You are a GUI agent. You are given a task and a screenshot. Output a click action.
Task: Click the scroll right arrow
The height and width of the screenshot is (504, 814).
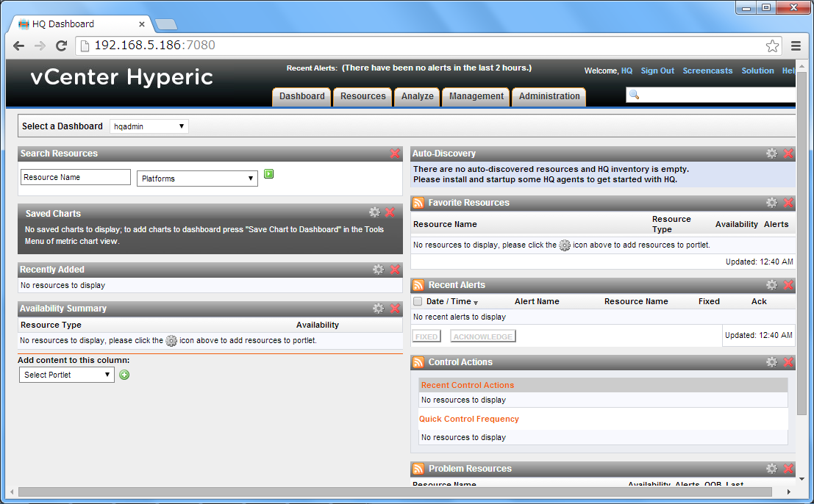point(788,492)
